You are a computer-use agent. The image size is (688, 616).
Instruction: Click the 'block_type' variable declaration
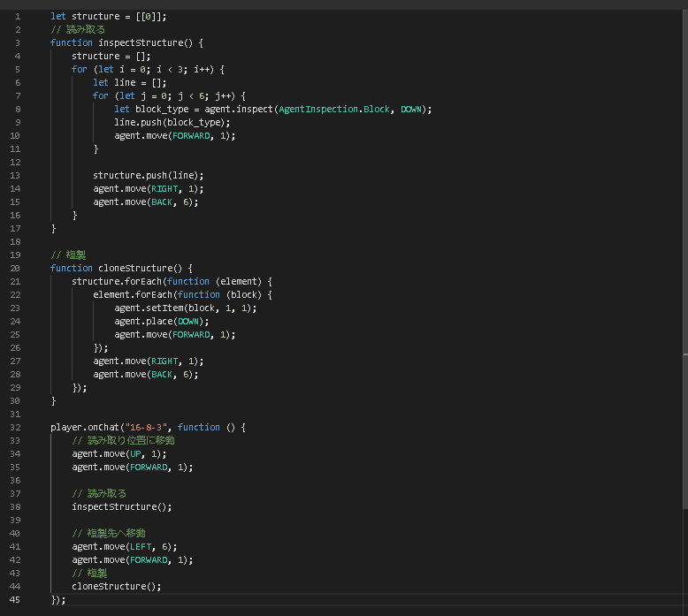(162, 109)
